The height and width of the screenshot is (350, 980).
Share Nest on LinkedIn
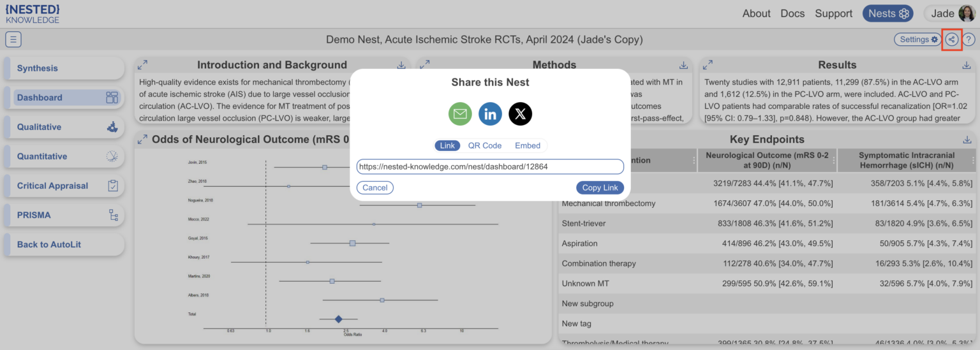pyautogui.click(x=490, y=114)
